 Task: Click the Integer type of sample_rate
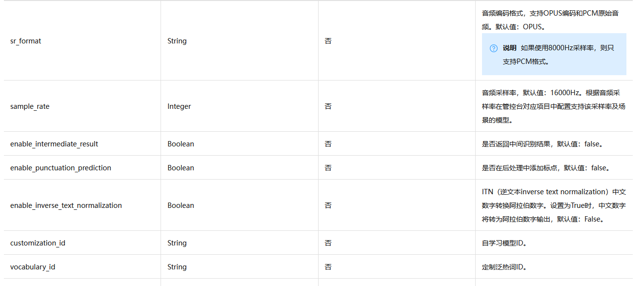[179, 106]
